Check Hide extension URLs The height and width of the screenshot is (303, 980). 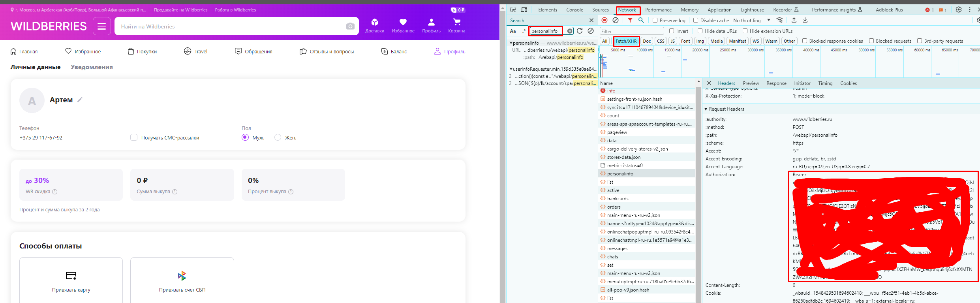pos(745,31)
